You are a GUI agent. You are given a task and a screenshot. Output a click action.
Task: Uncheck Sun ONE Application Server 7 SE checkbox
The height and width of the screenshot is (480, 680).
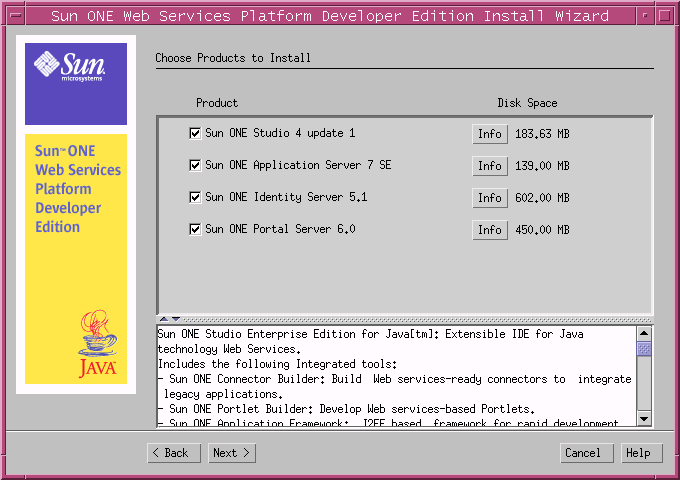(195, 165)
